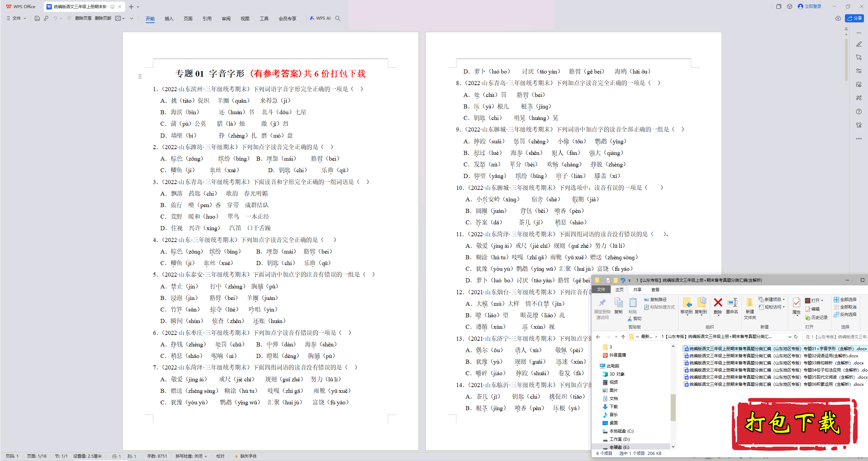Click the WPS window tile icon near login
Image resolution: width=868 pixels, height=461 pixels.
(778, 6)
